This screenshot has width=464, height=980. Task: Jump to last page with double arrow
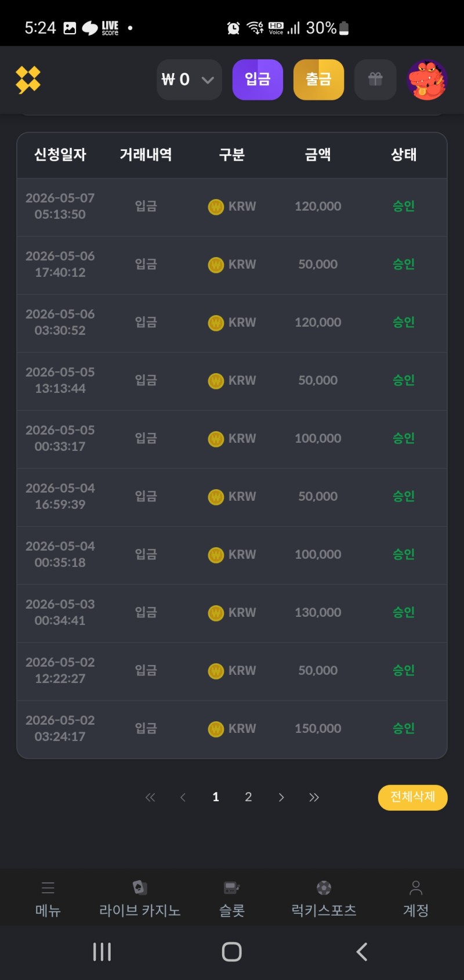click(314, 797)
